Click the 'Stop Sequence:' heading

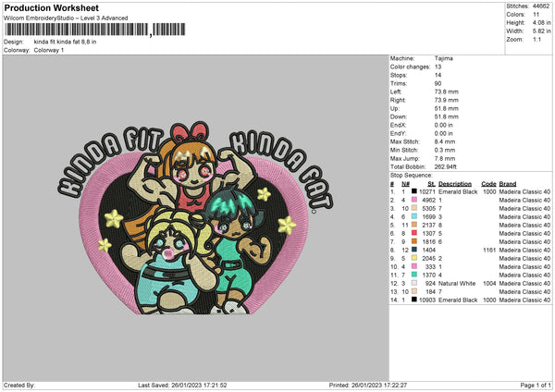point(412,175)
